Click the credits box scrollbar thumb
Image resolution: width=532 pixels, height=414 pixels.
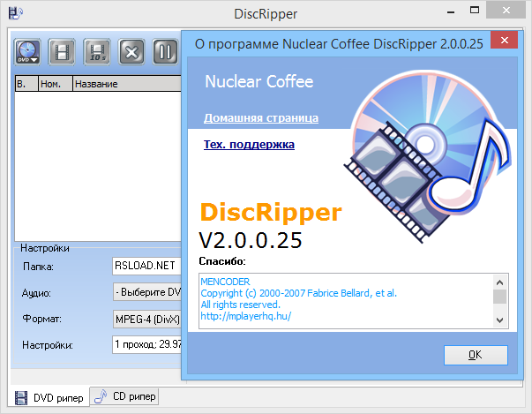tap(499, 297)
